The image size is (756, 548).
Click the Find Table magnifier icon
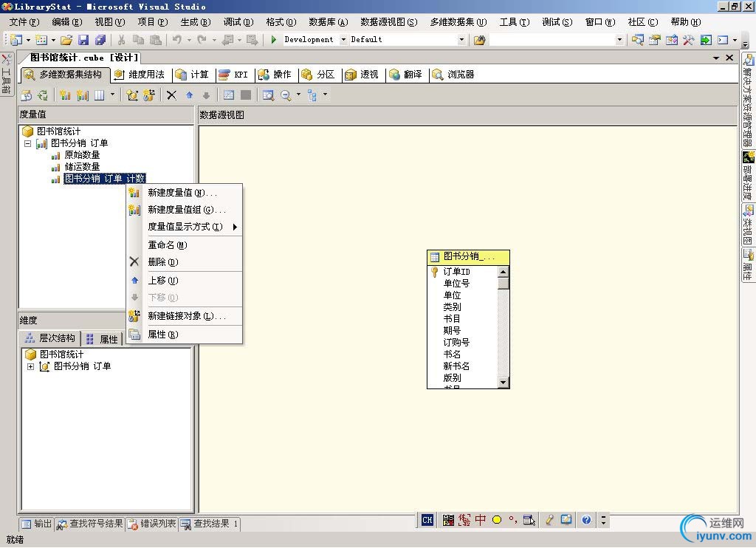pos(268,95)
